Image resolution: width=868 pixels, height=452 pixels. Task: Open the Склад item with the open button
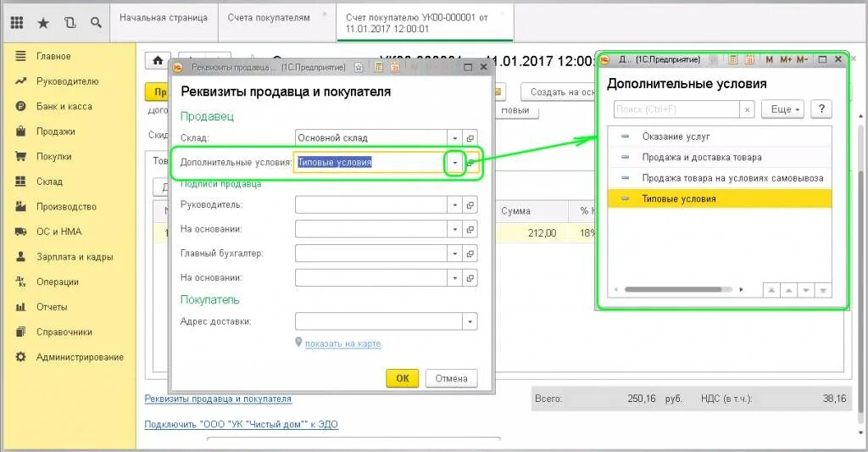coord(470,138)
